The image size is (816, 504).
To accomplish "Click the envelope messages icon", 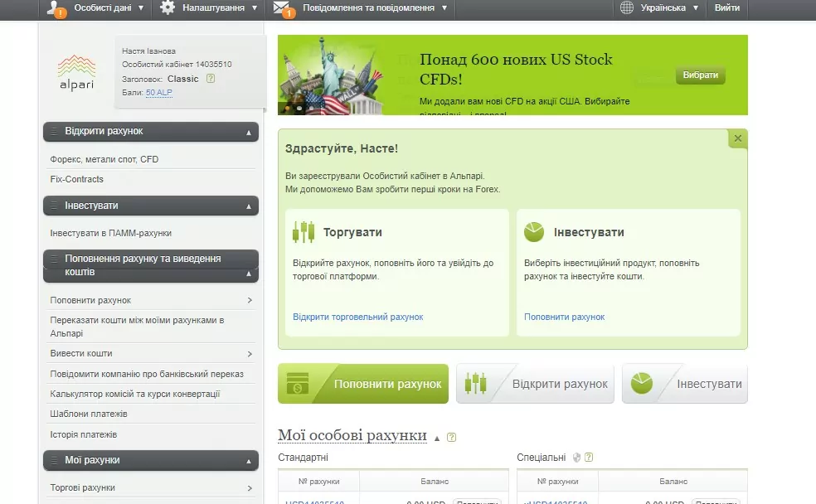I will (x=284, y=9).
